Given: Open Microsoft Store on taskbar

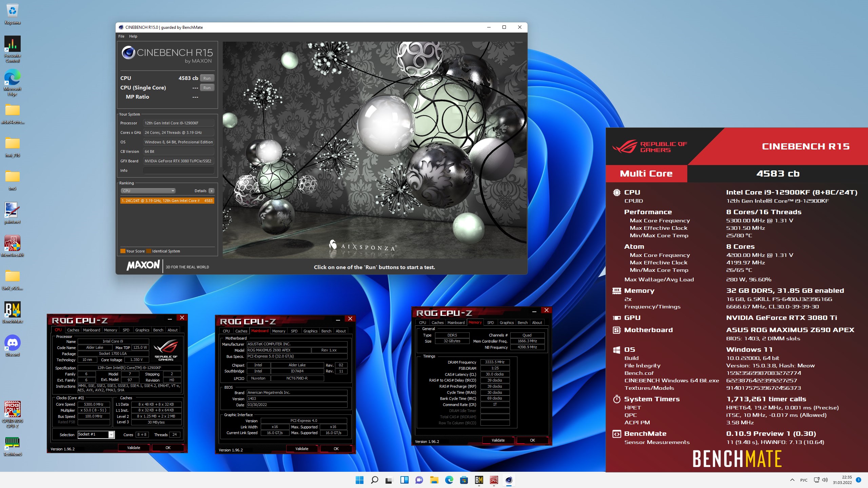Looking at the screenshot, I should coord(464,480).
